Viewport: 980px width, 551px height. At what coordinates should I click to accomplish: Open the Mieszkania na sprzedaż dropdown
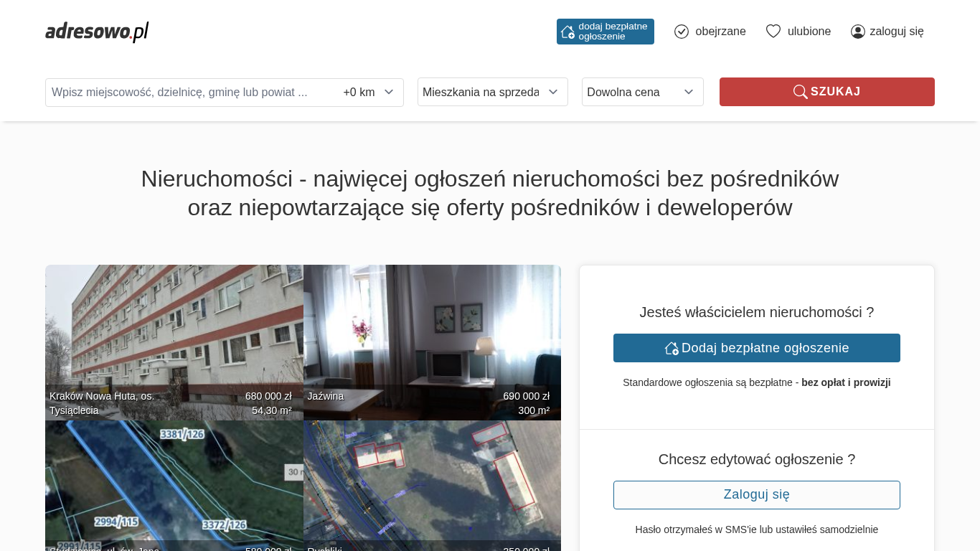click(x=492, y=92)
